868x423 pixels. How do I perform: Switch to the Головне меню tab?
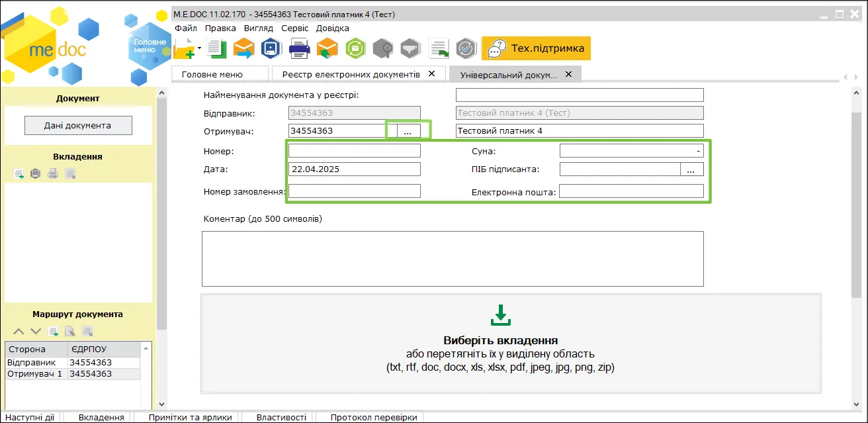click(220, 74)
